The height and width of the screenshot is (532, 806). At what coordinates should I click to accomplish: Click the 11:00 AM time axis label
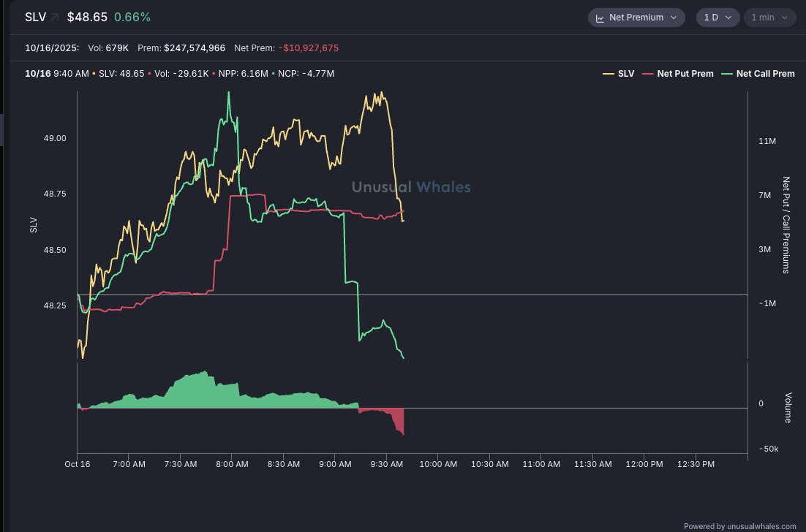tap(543, 464)
